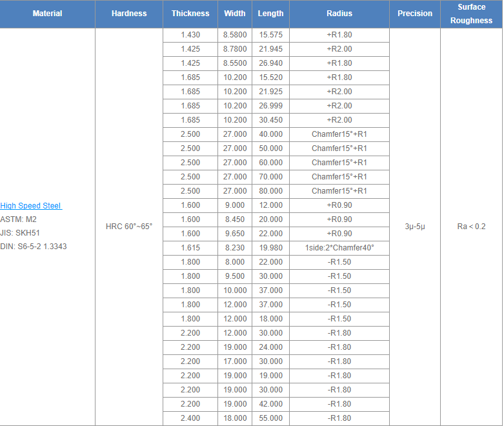Viewport: 504px width, 426px height.
Task: Click radius '-R1.80' in the 55.000 row
Action: point(339,418)
